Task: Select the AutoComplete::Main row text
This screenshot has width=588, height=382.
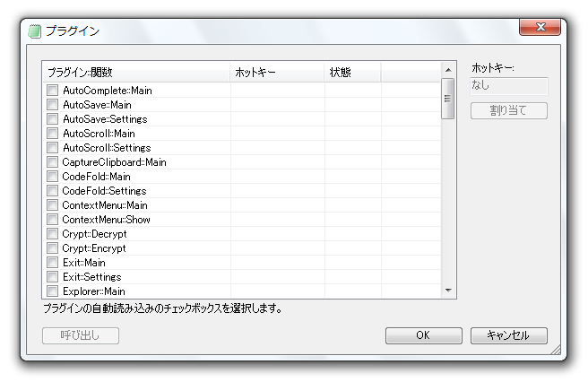Action: click(108, 91)
